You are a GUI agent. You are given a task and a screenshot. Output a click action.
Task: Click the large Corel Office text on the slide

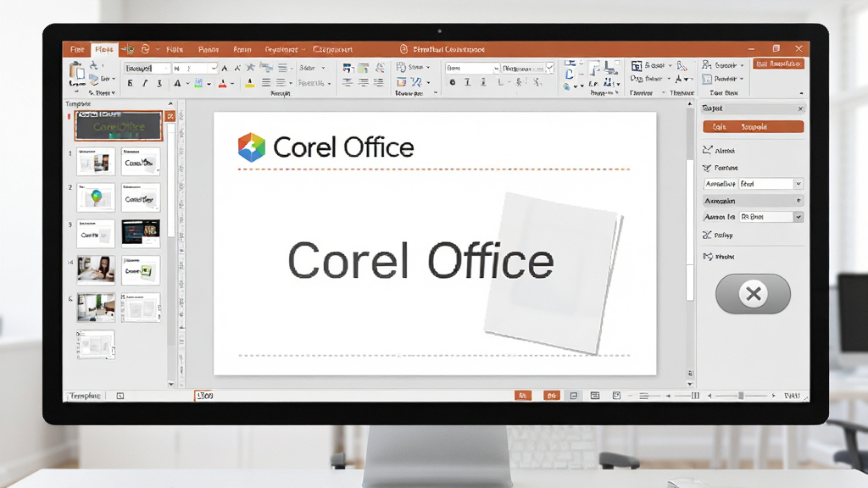tap(420, 260)
